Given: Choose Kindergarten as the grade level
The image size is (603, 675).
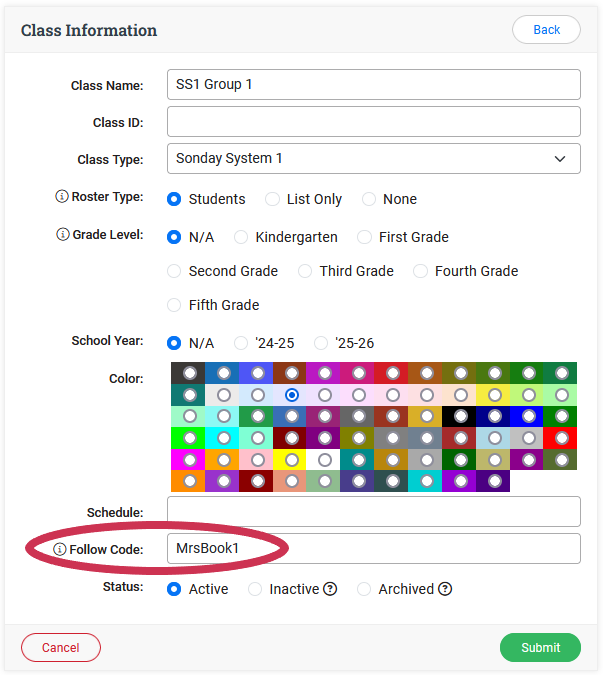Looking at the screenshot, I should tap(241, 237).
